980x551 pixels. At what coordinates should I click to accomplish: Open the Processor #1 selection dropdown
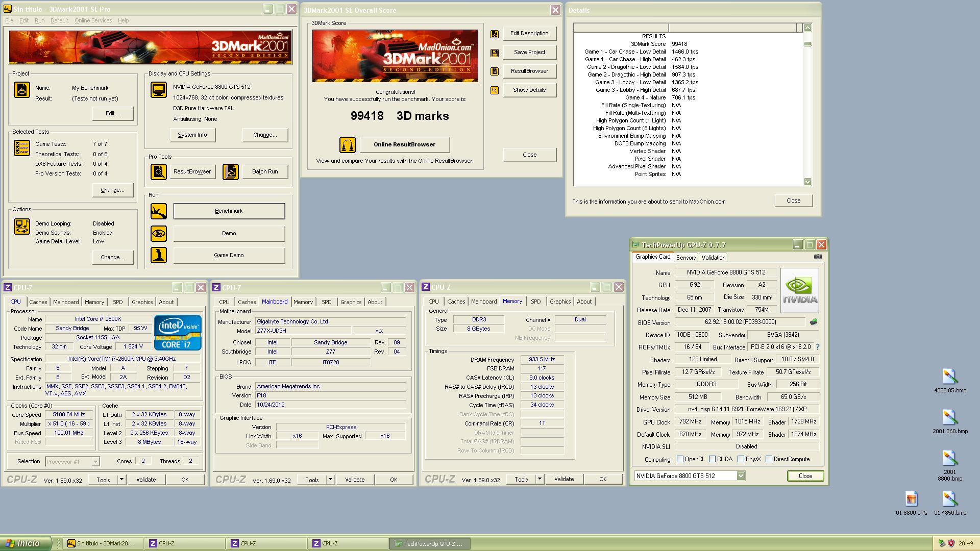click(95, 462)
